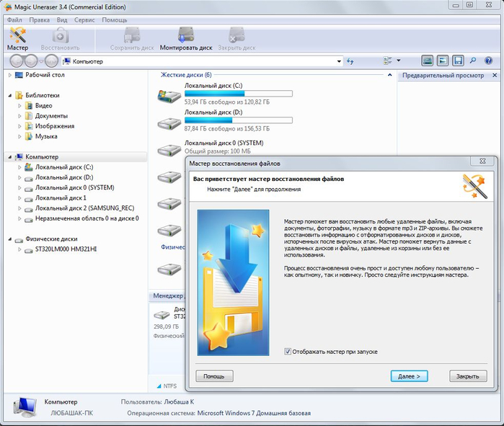Go forward with the navigation forward arrow
504x426 pixels.
click(31, 61)
